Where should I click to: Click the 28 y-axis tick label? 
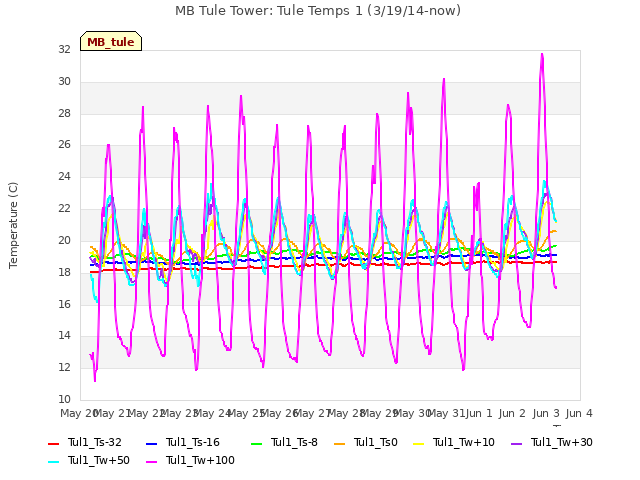tap(64, 113)
